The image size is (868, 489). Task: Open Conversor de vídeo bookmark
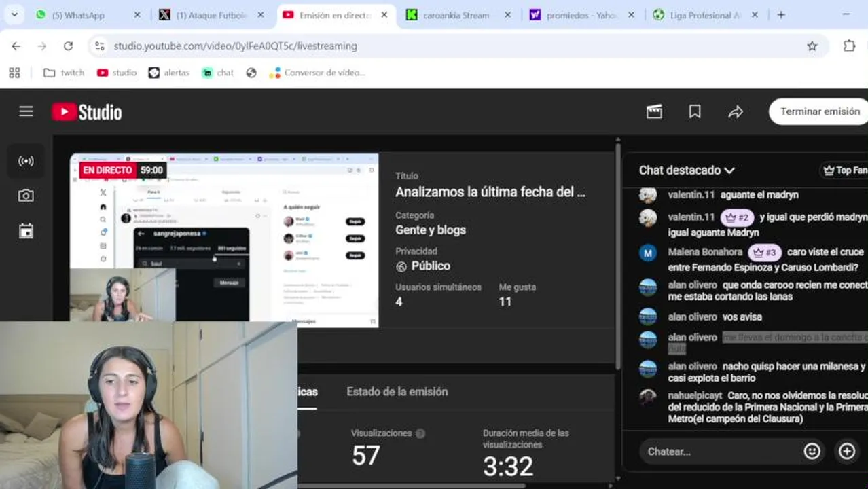317,73
